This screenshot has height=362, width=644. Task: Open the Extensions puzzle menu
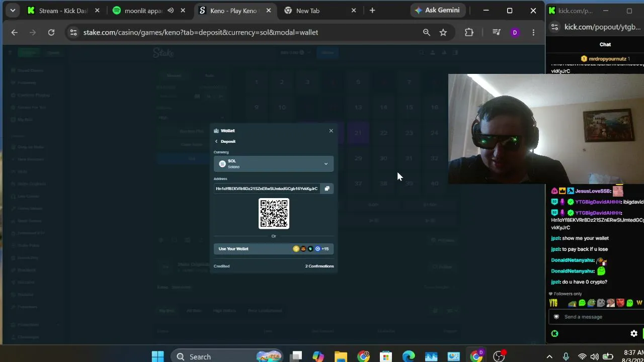[469, 32]
